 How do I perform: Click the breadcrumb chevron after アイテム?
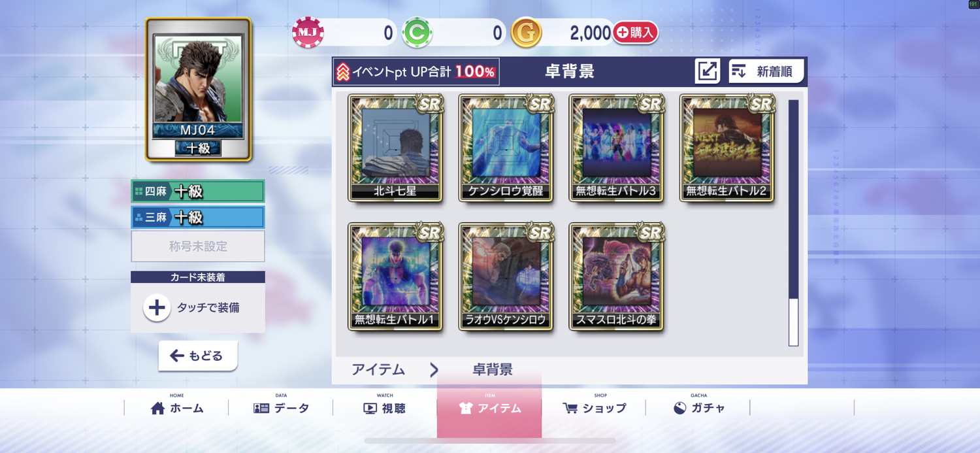pyautogui.click(x=434, y=370)
